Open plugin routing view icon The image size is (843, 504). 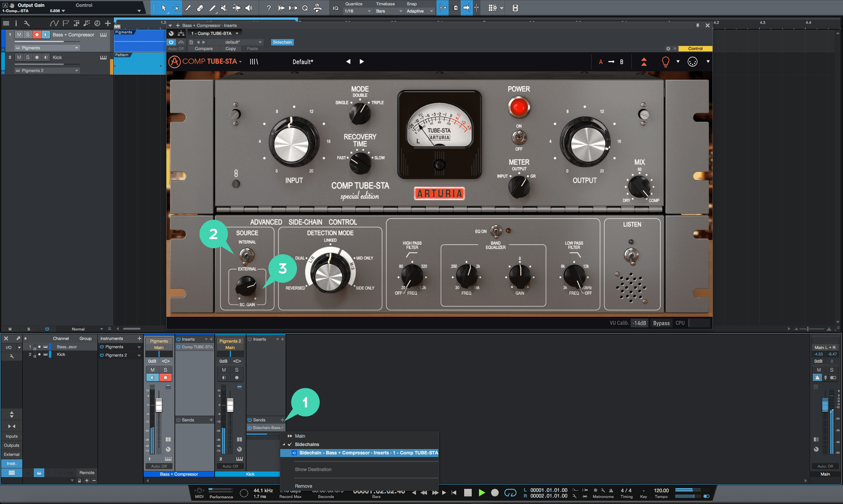coord(180,33)
